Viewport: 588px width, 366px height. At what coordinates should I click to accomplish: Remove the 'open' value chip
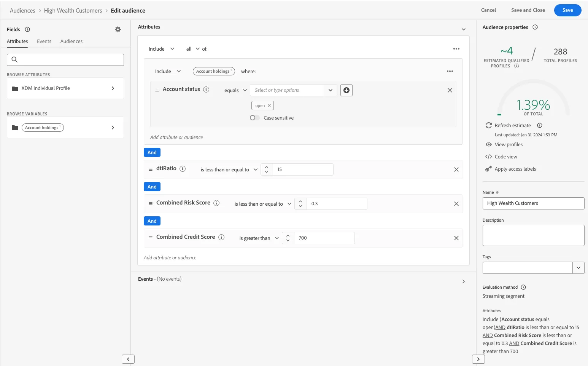tap(269, 105)
